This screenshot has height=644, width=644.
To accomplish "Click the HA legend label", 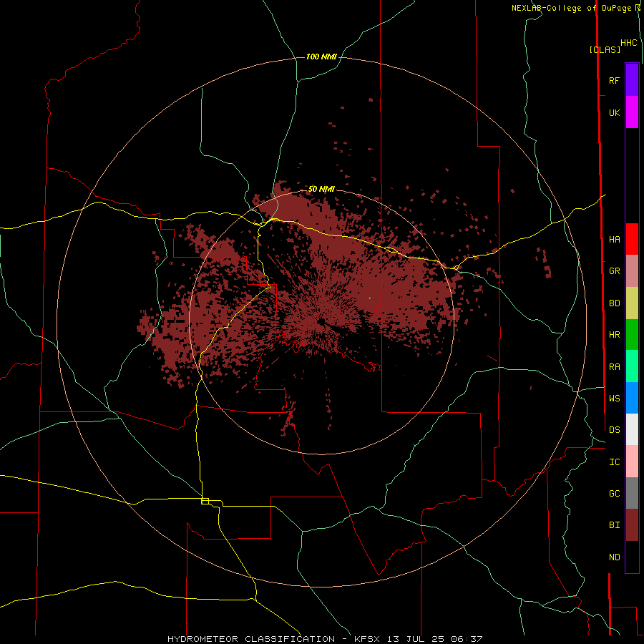I will pyautogui.click(x=614, y=239).
